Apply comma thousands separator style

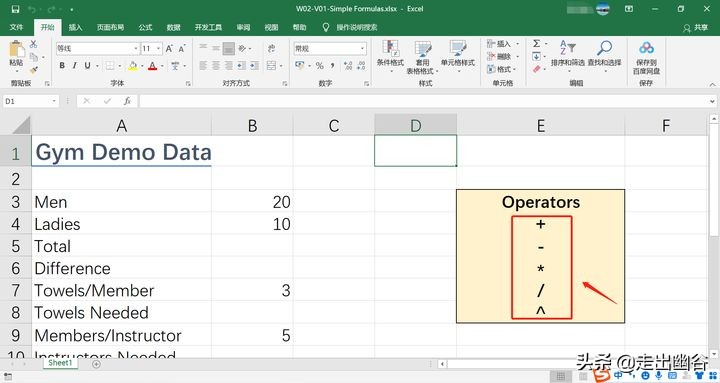click(332, 66)
